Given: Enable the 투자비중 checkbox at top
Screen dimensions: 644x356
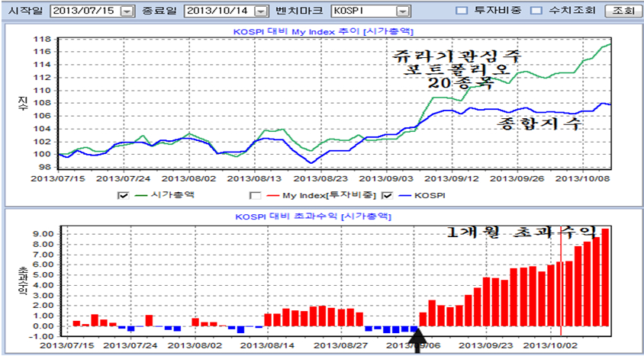Looking at the screenshot, I should tap(461, 11).
